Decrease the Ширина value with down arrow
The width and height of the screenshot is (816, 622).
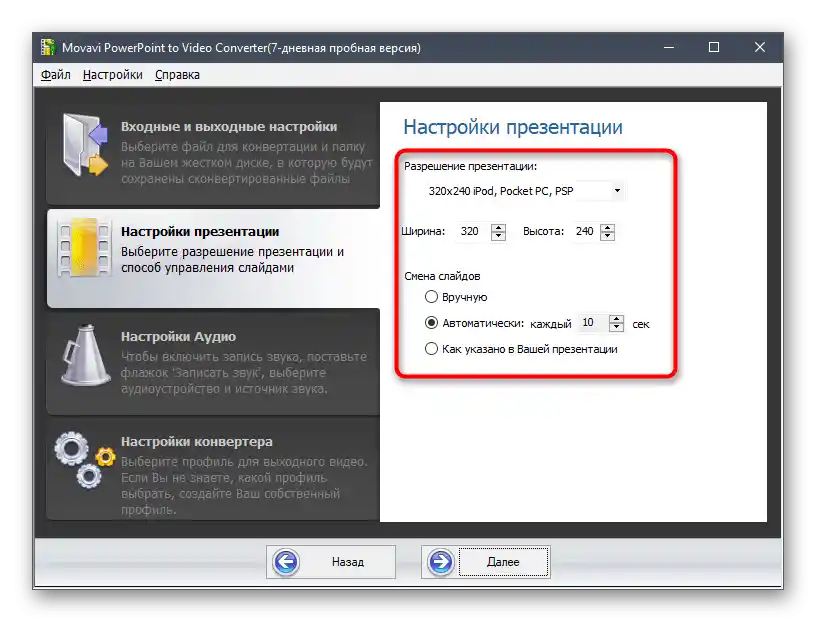click(498, 236)
